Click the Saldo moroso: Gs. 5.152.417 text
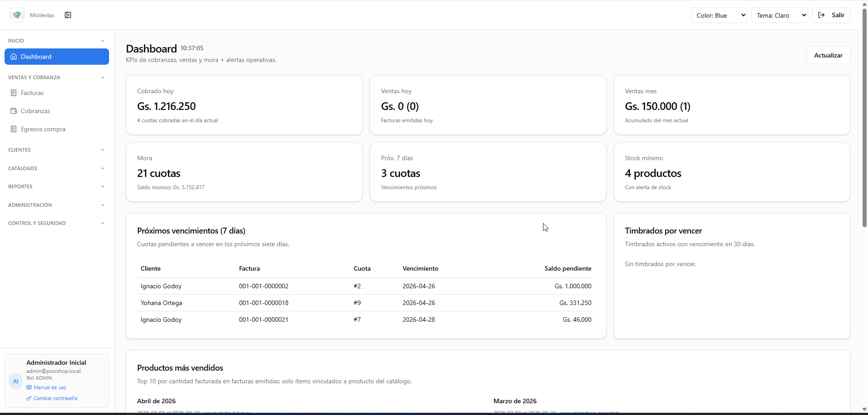 (x=171, y=187)
